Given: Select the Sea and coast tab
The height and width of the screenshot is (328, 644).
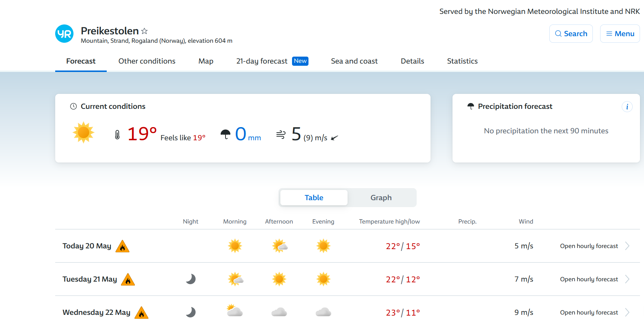Looking at the screenshot, I should (x=354, y=61).
